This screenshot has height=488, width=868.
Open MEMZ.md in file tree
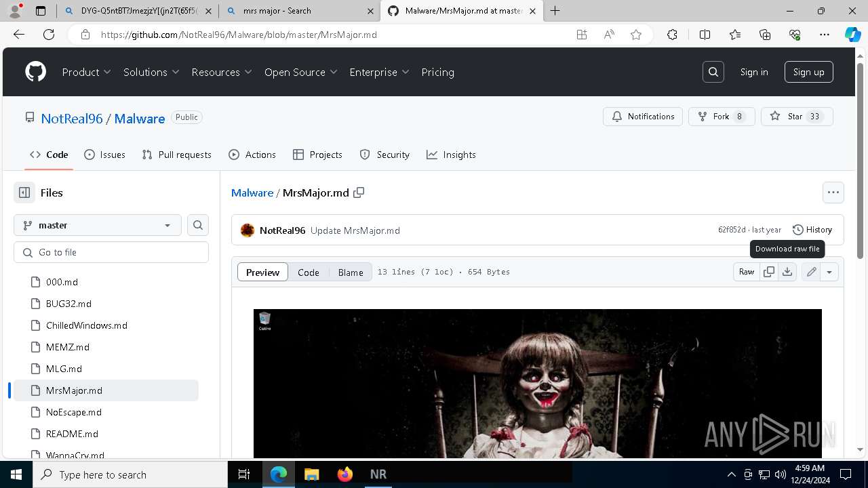[68, 347]
